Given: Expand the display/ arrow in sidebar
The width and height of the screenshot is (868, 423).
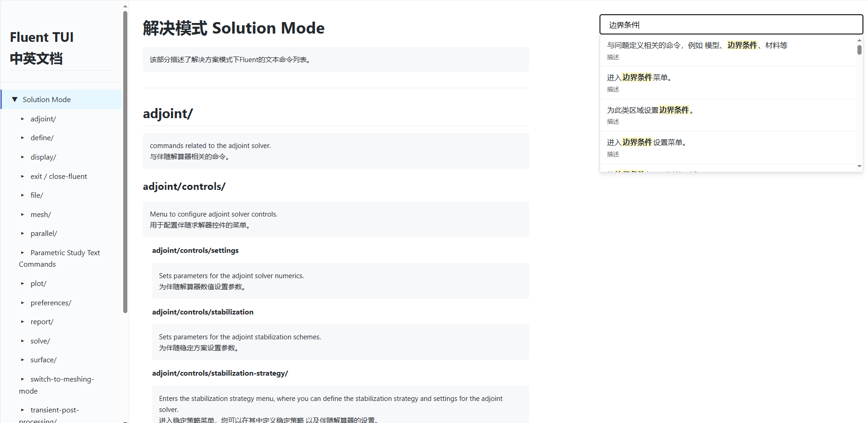Looking at the screenshot, I should (x=23, y=157).
